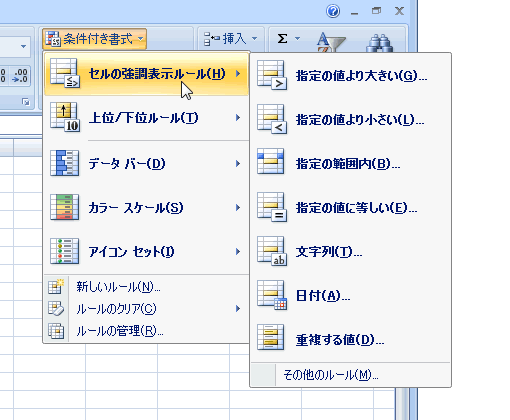This screenshot has height=420, width=510.
Task: Open the 挿入 dropdown arrow
Action: [x=255, y=39]
